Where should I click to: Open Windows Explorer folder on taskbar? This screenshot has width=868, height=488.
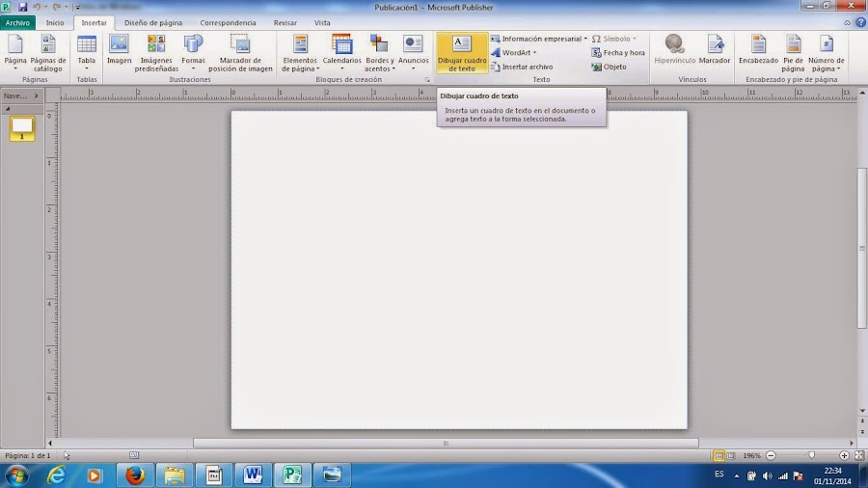(175, 475)
